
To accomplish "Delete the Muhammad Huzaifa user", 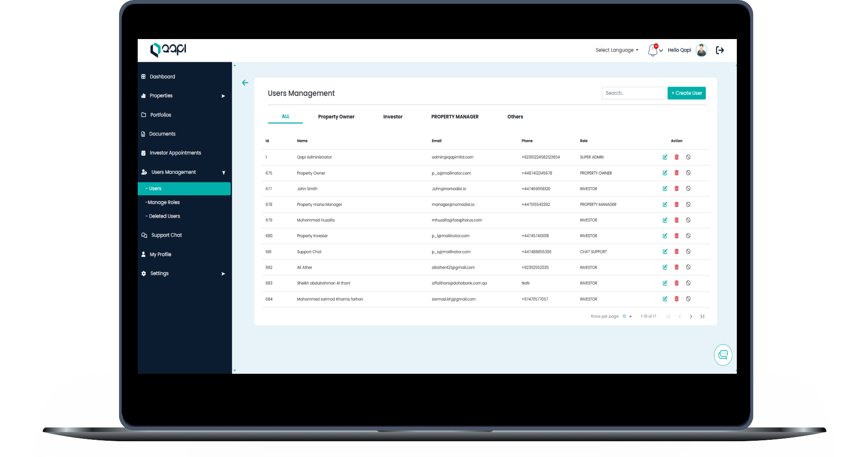I will click(676, 220).
